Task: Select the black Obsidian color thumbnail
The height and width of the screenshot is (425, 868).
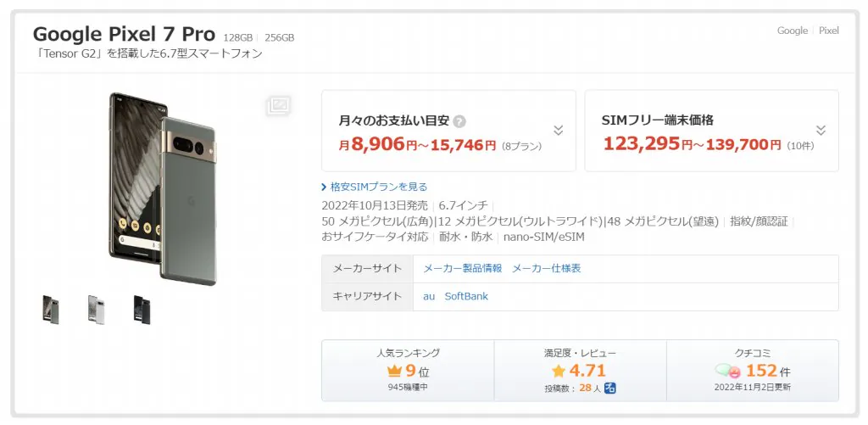Action: point(142,310)
